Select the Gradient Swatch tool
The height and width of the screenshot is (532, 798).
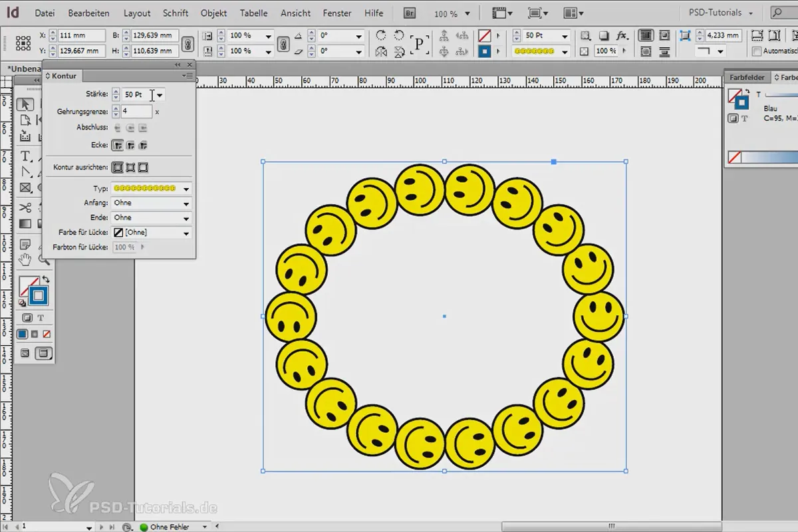pos(25,224)
